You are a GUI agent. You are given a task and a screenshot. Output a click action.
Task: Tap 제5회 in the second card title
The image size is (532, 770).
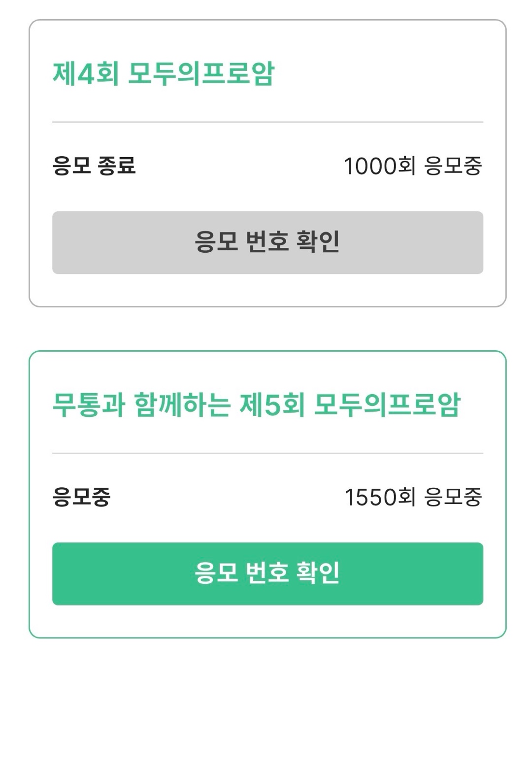tap(272, 405)
